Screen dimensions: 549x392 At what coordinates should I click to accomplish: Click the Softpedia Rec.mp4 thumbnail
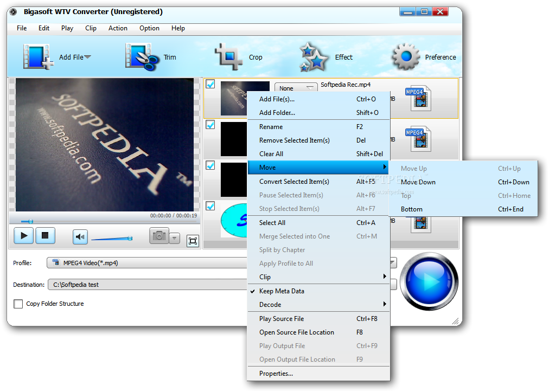coord(234,98)
